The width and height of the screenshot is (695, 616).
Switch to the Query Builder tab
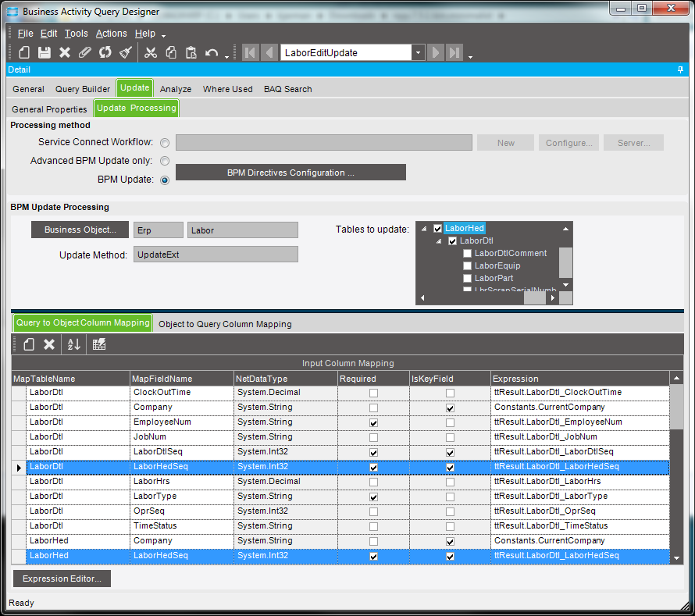click(83, 89)
